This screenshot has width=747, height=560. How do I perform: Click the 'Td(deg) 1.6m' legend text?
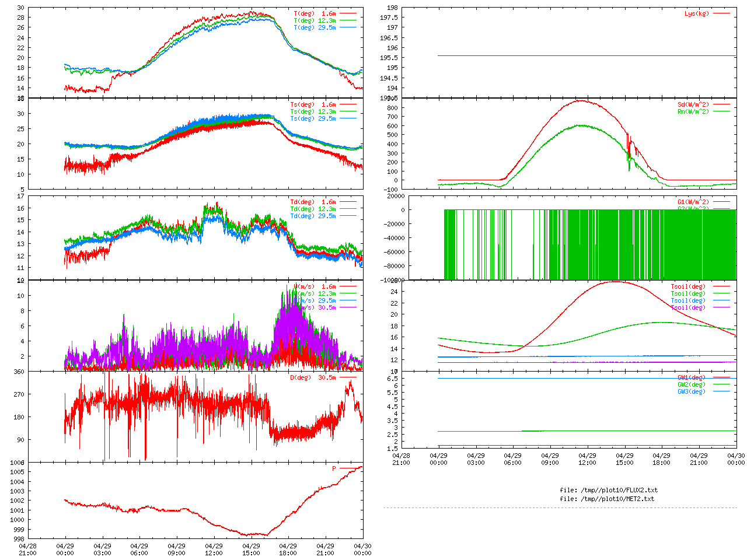pos(313,202)
